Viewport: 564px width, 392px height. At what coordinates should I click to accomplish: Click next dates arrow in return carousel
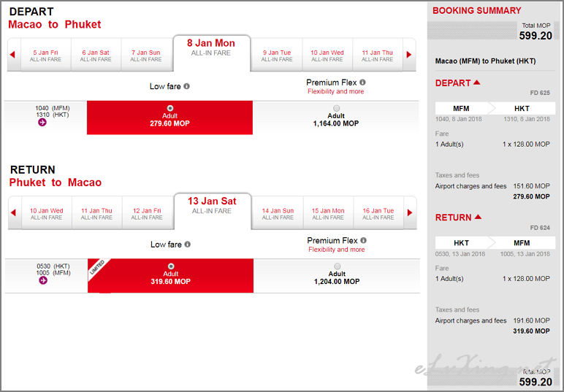(x=409, y=213)
